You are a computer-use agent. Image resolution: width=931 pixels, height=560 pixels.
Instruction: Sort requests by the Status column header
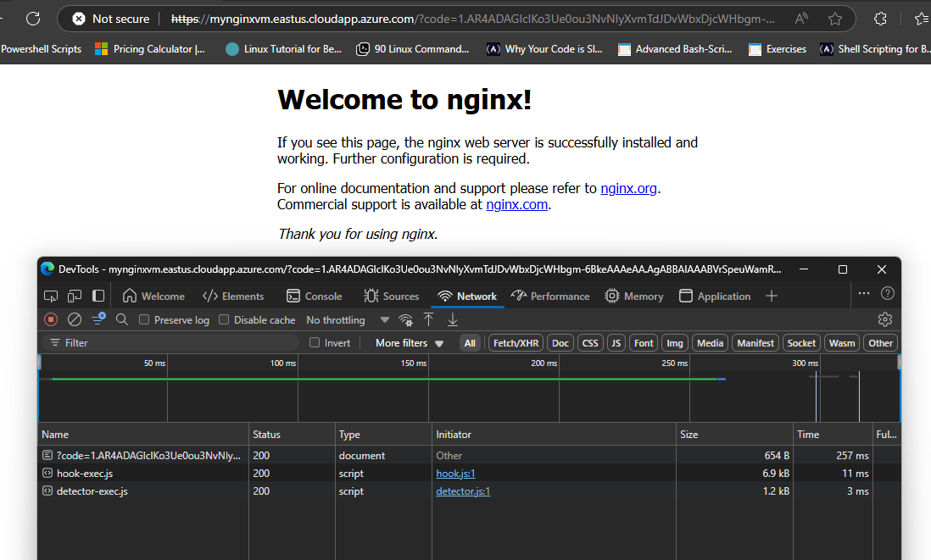[x=292, y=435]
